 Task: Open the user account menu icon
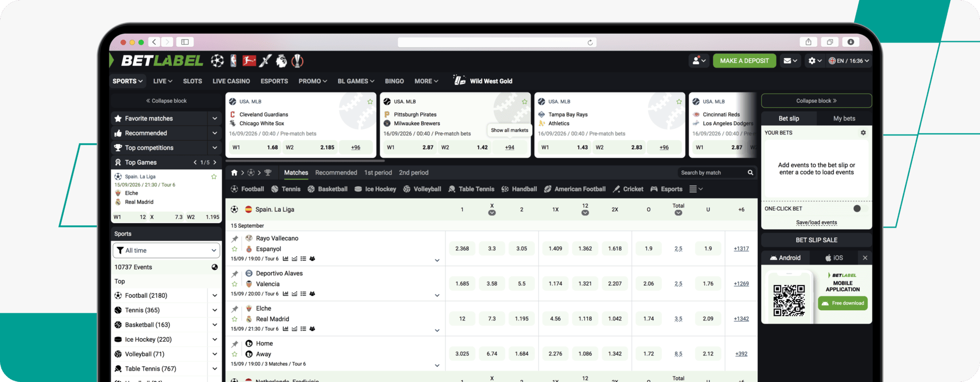[699, 61]
